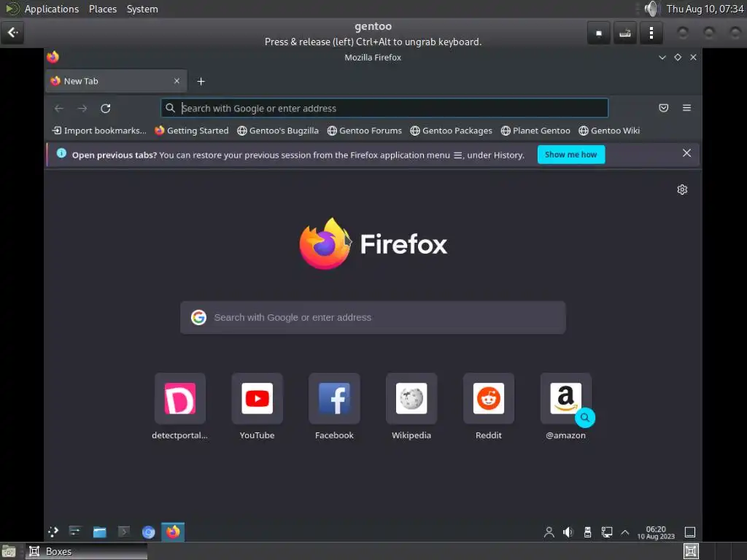Click host show desktop icon bottom-left
This screenshot has width=747, height=560.
pos(9,551)
